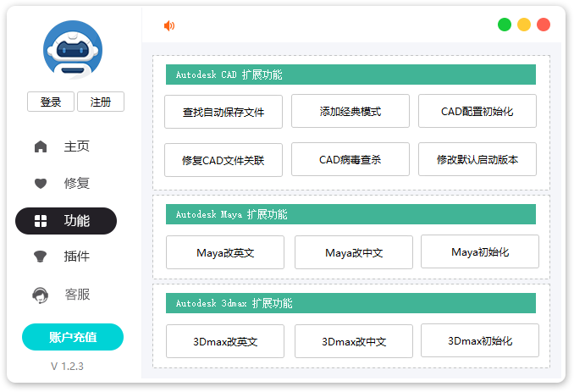Image resolution: width=574 pixels, height=392 pixels.
Task: Click the headset icon beside 客服
Action: 41,295
